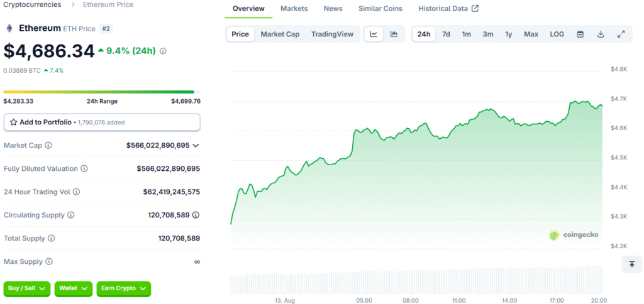The image size is (644, 304).
Task: Click the 24h high value $4,699.76
Action: 186,101
